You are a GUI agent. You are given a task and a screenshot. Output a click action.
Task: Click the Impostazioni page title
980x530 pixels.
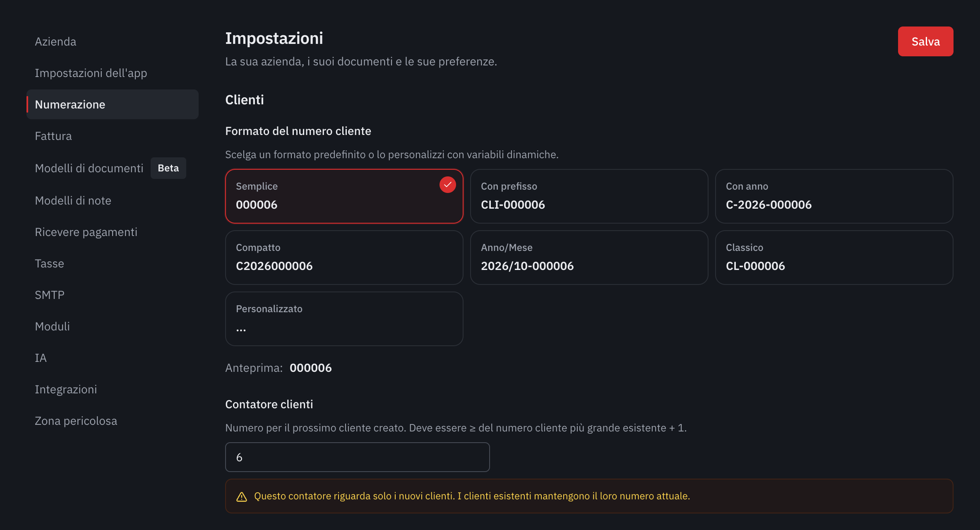[274, 38]
